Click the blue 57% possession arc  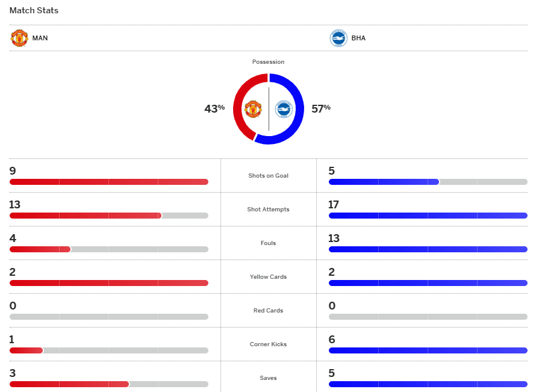coord(298,109)
